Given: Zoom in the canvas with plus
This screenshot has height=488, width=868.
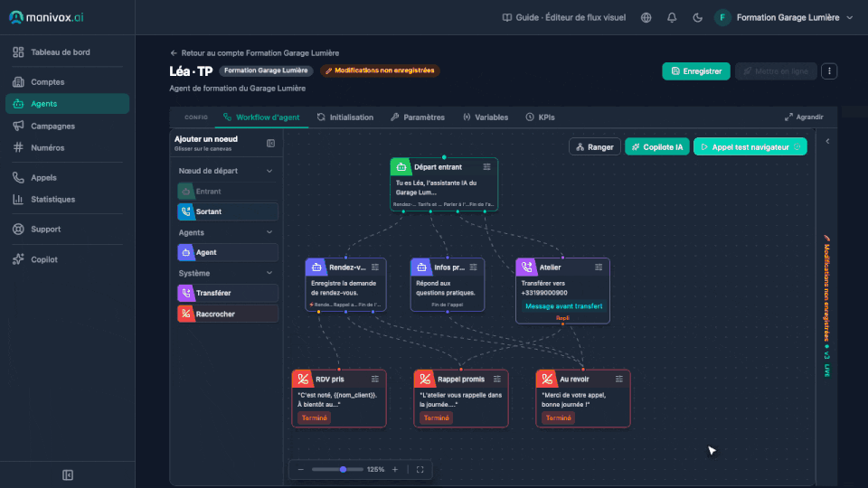Looking at the screenshot, I should coord(395,469).
